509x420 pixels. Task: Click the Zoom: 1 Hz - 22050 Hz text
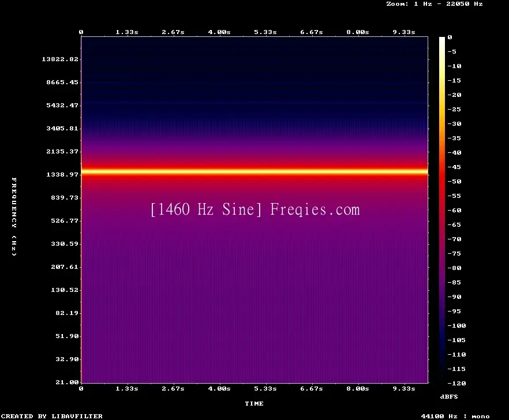tap(435, 4)
